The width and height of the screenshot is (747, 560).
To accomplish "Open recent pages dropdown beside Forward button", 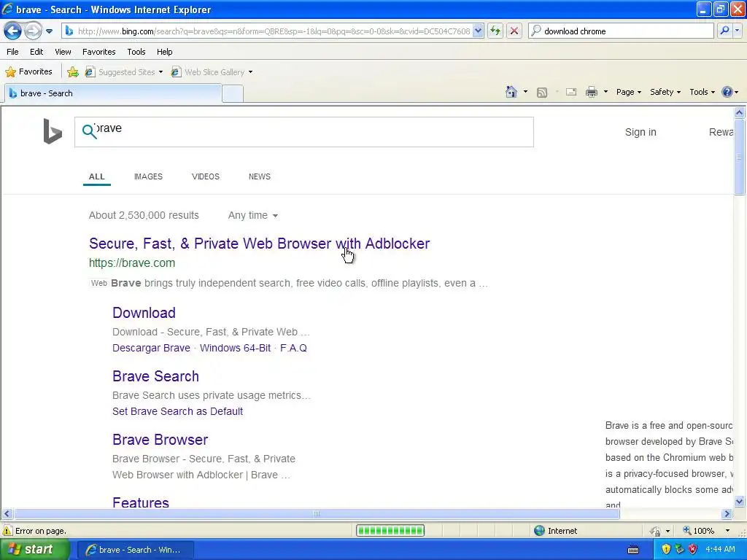I will coord(49,31).
